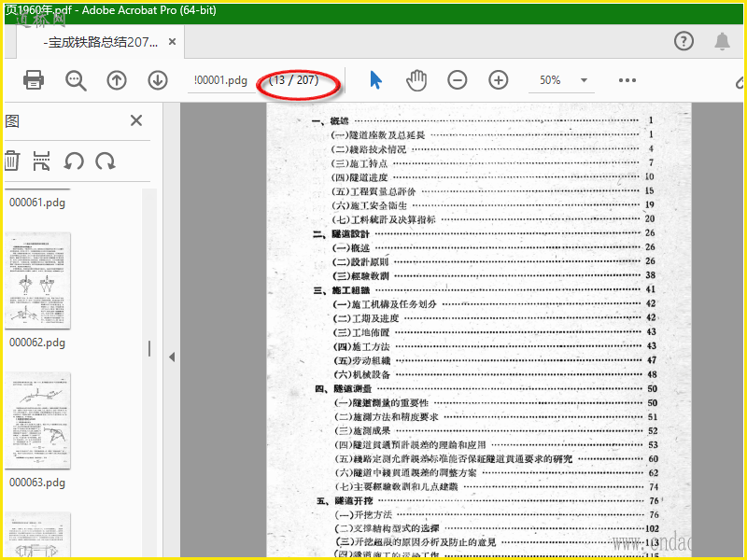747x560 pixels.
Task: Print the document with the printer icon
Action: 34,80
